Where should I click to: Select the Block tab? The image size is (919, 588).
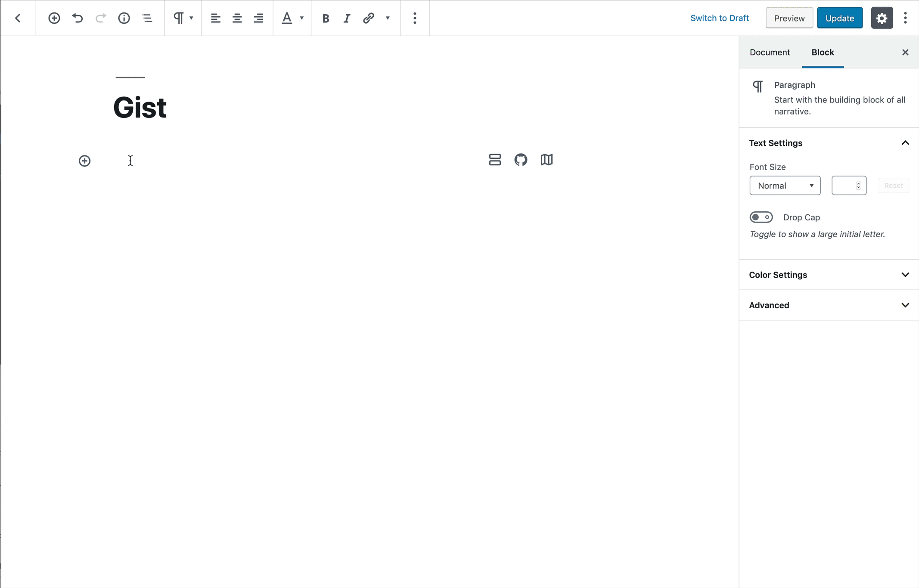(x=823, y=52)
